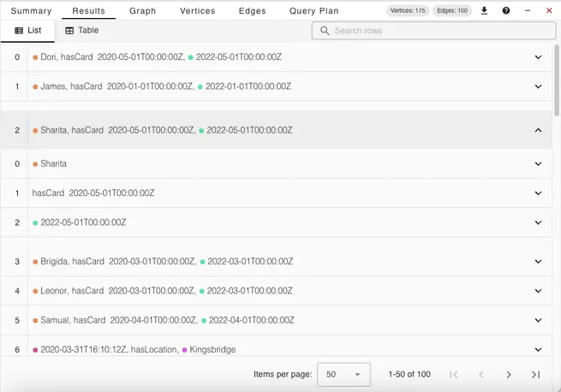Click the James, hasCard row text
This screenshot has height=392, width=561.
coord(71,86)
